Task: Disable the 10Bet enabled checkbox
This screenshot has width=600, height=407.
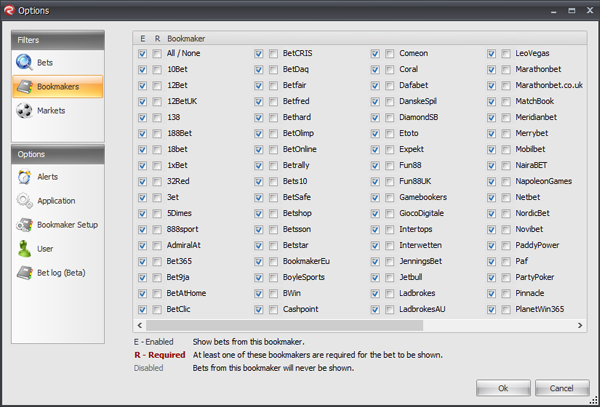Action: click(142, 70)
